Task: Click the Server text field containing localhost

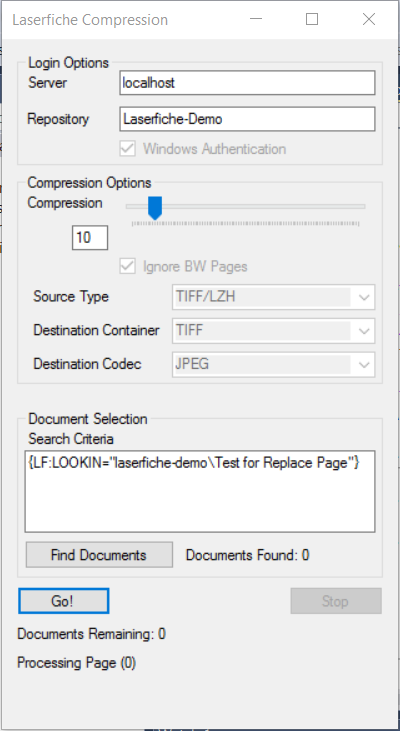Action: (247, 83)
